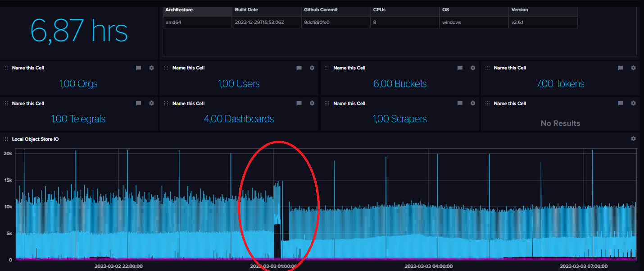Click the CPUs value 8
Viewport: 644px width, 271px height.
pyautogui.click(x=375, y=22)
